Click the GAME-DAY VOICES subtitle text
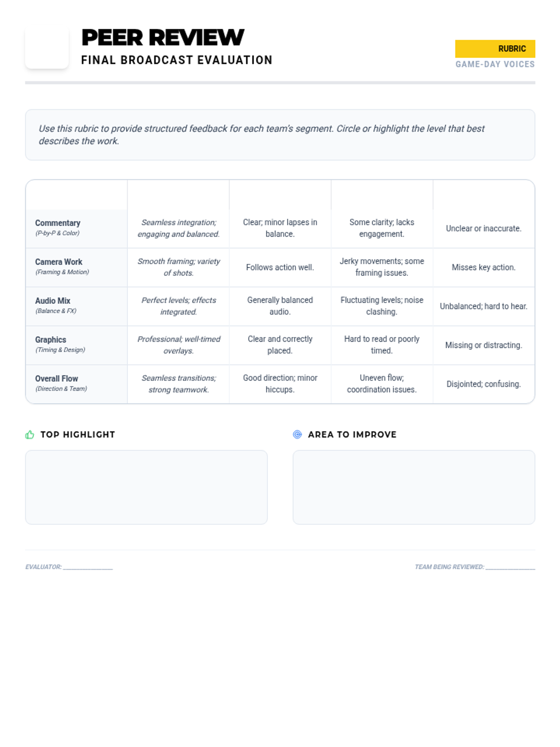Viewport: 560px width, 747px height. (x=495, y=64)
